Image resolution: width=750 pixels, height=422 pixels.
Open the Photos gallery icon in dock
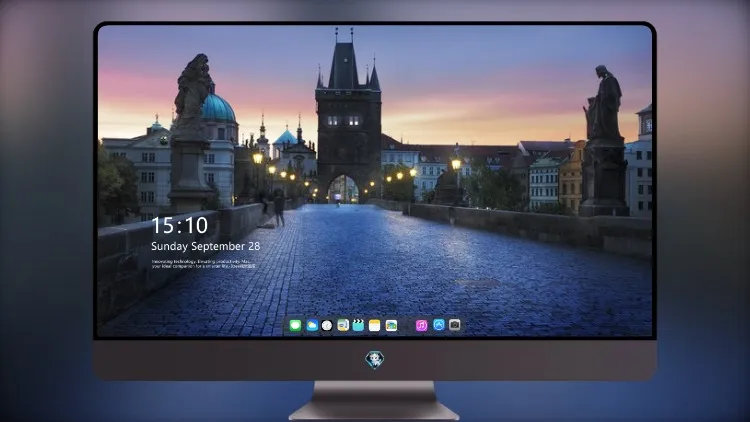391,325
